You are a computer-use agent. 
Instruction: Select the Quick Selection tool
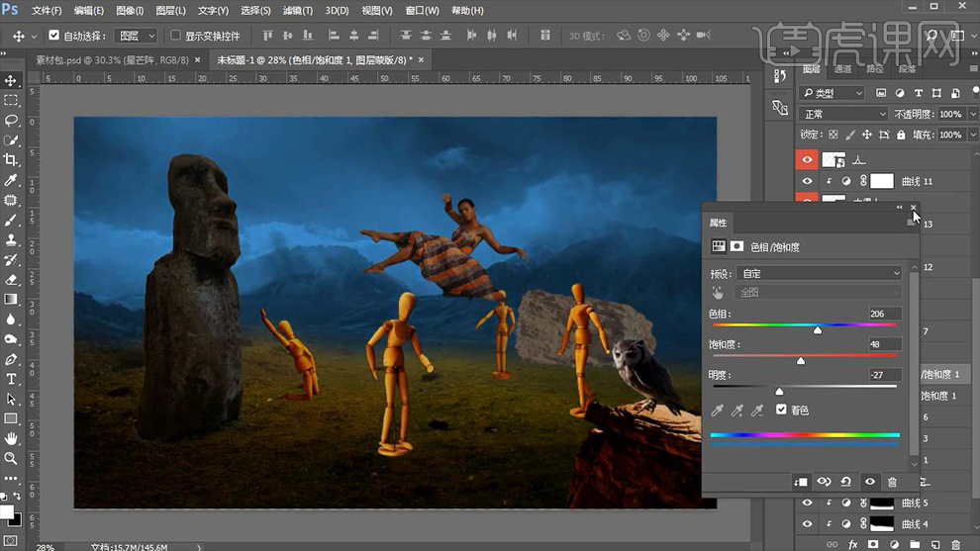11,139
